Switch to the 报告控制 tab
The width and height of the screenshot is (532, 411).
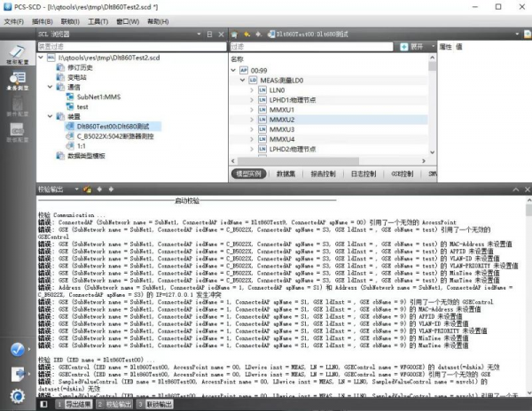324,174
